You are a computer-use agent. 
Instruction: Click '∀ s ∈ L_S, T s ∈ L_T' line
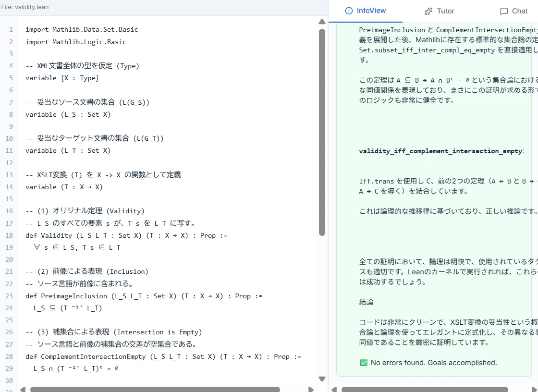(77, 247)
